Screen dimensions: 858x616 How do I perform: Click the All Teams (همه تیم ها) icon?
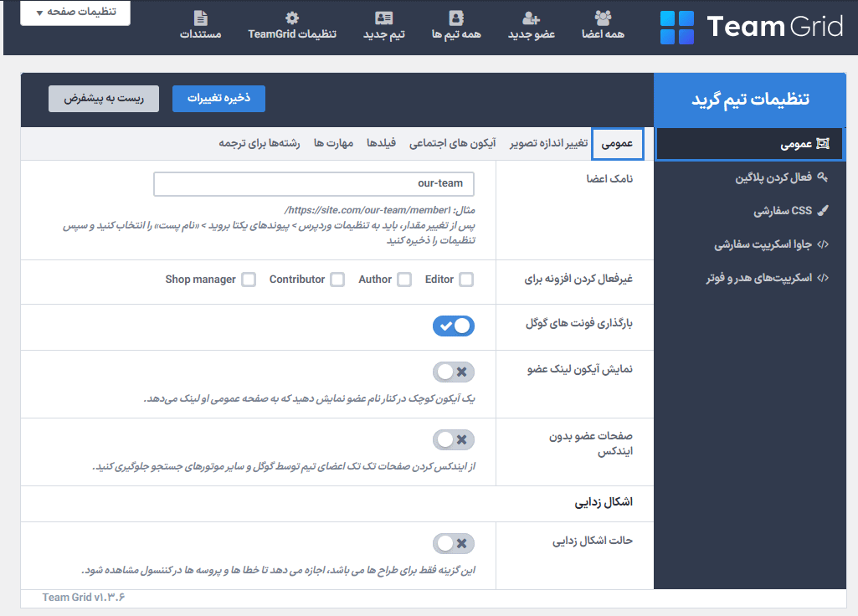pos(455,18)
